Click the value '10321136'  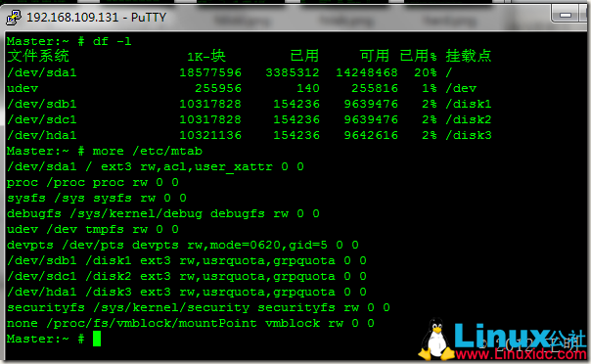click(210, 135)
